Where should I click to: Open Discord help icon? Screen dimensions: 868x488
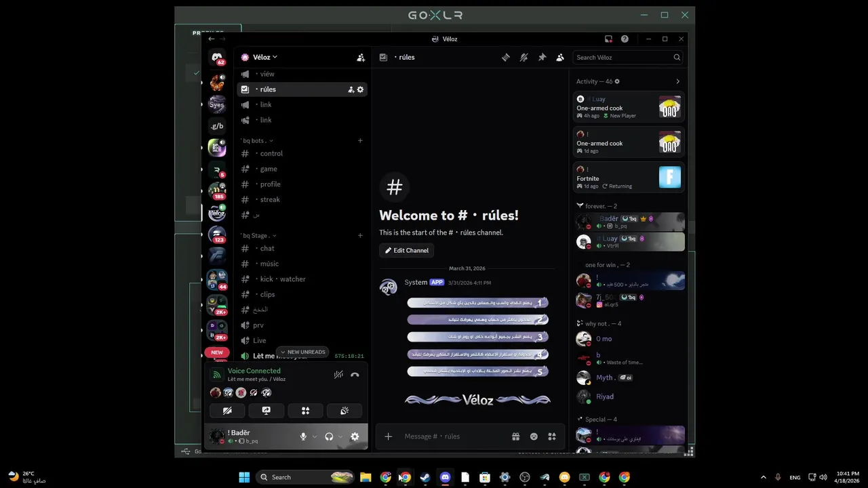click(625, 39)
